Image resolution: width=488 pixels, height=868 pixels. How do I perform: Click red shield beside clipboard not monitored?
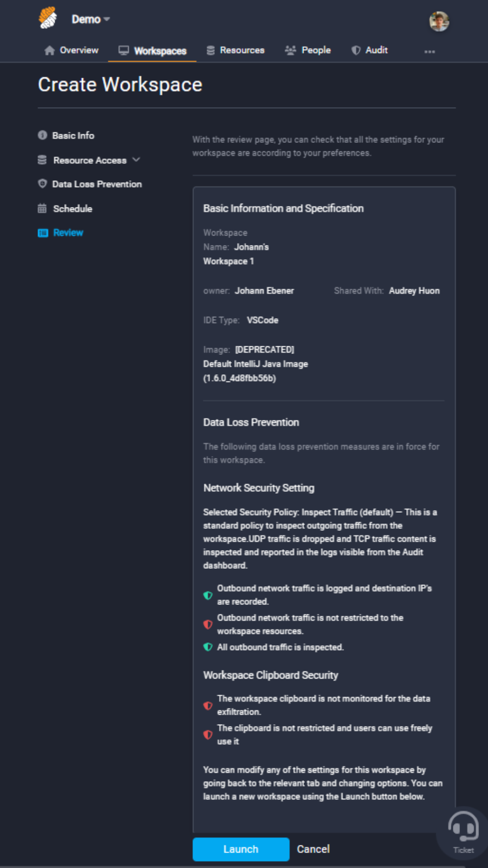208,705
